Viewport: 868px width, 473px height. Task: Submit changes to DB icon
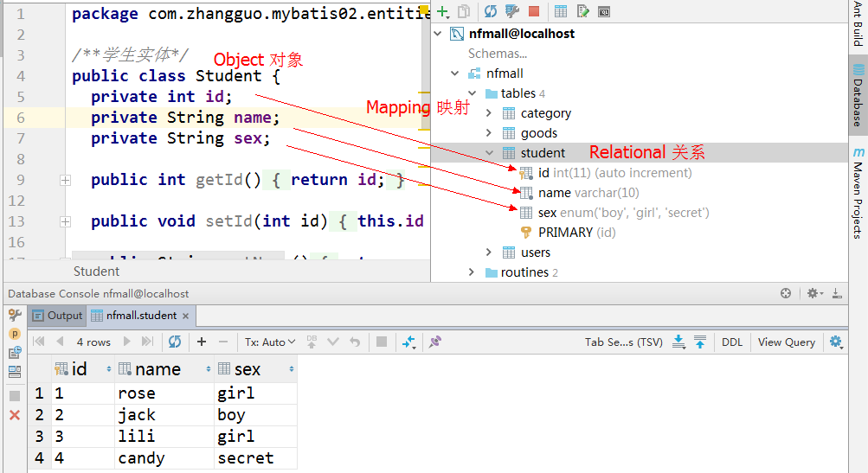coord(312,342)
